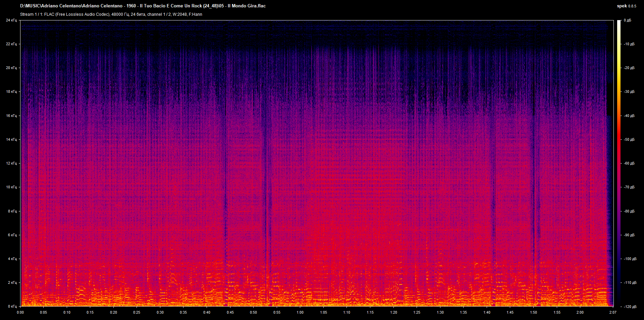Click the "0:55" time axis label

coord(277,313)
